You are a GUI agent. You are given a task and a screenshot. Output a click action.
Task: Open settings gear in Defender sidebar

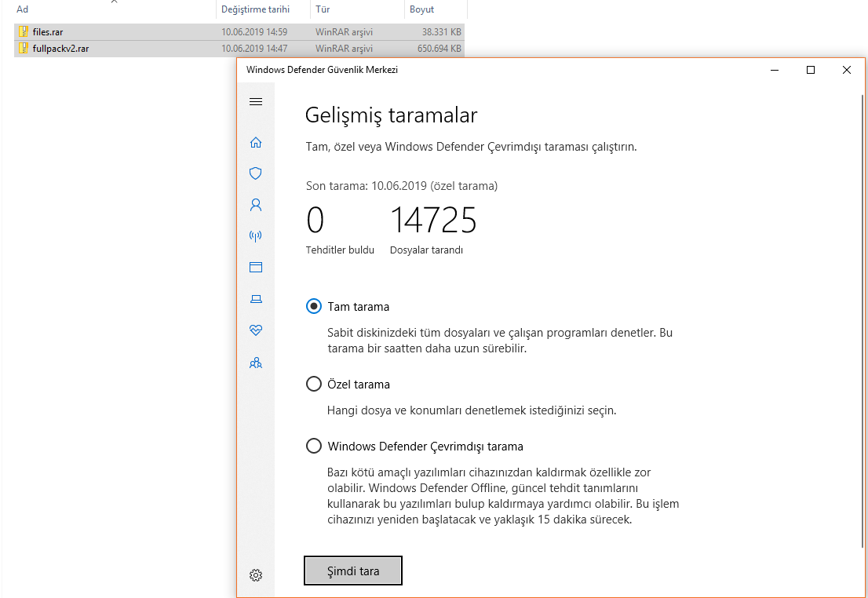[256, 575]
